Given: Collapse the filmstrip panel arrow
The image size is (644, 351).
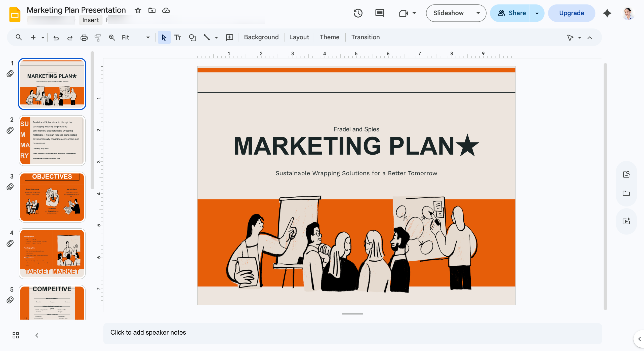Looking at the screenshot, I should tap(37, 335).
